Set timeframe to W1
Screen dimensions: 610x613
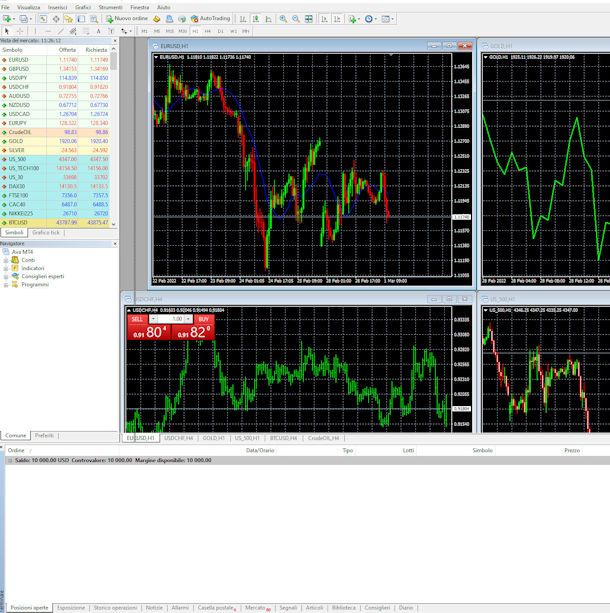[233, 31]
